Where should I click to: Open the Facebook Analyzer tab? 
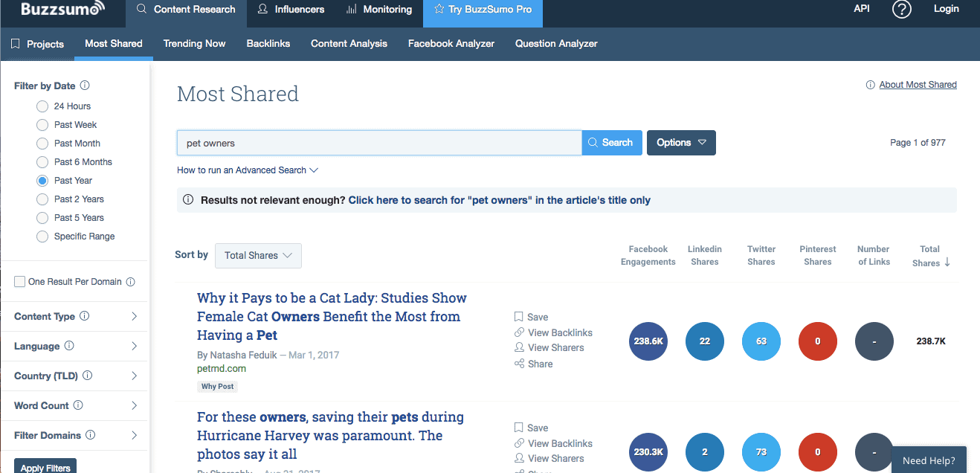tap(451, 44)
